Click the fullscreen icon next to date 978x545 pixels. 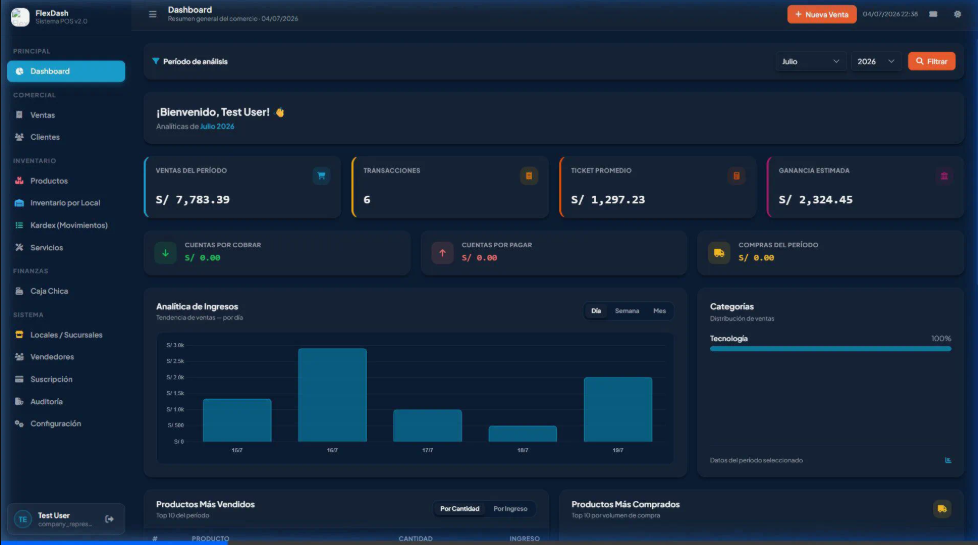[933, 14]
